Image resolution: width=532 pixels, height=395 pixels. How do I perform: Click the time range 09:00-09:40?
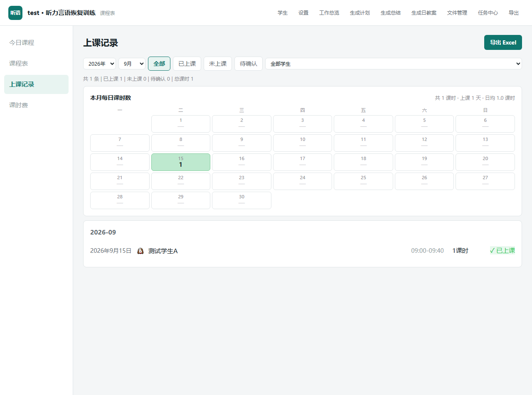point(427,251)
